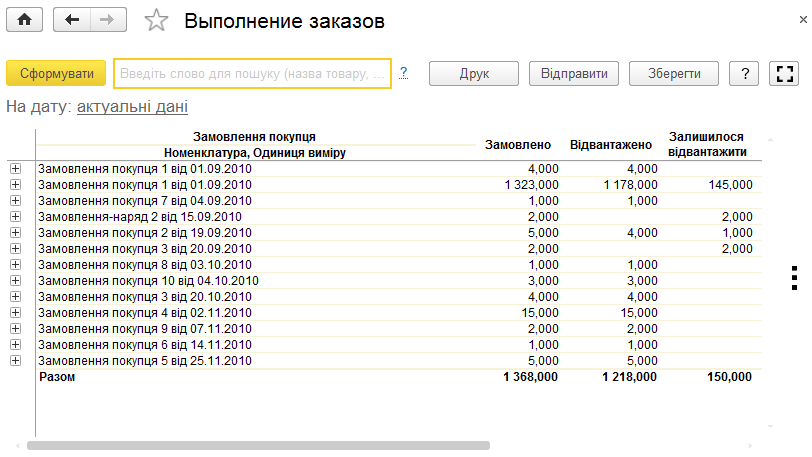Click the scroll up arrow of report
The height and width of the screenshot is (457, 812).
(771, 140)
